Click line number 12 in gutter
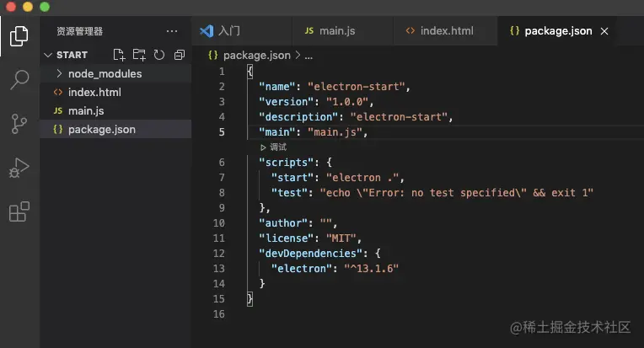644x348 pixels. pyautogui.click(x=219, y=253)
